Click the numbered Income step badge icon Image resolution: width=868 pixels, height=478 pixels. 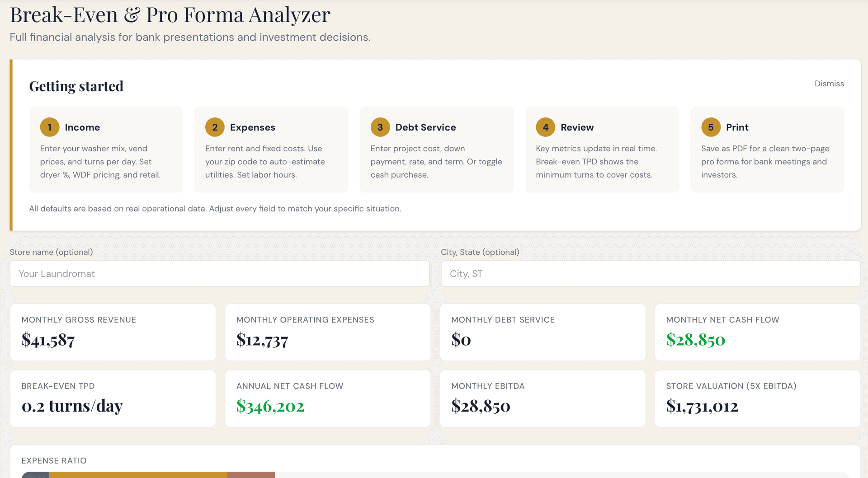pos(50,127)
